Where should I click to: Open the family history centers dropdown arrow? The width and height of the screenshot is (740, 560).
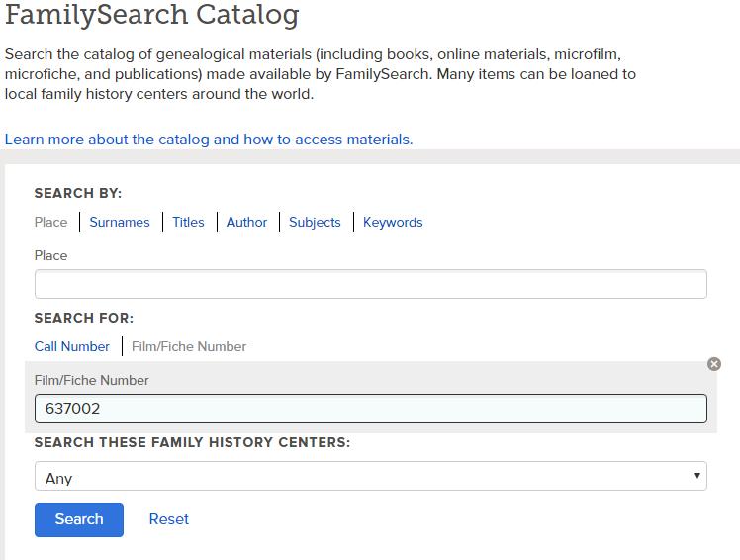696,476
